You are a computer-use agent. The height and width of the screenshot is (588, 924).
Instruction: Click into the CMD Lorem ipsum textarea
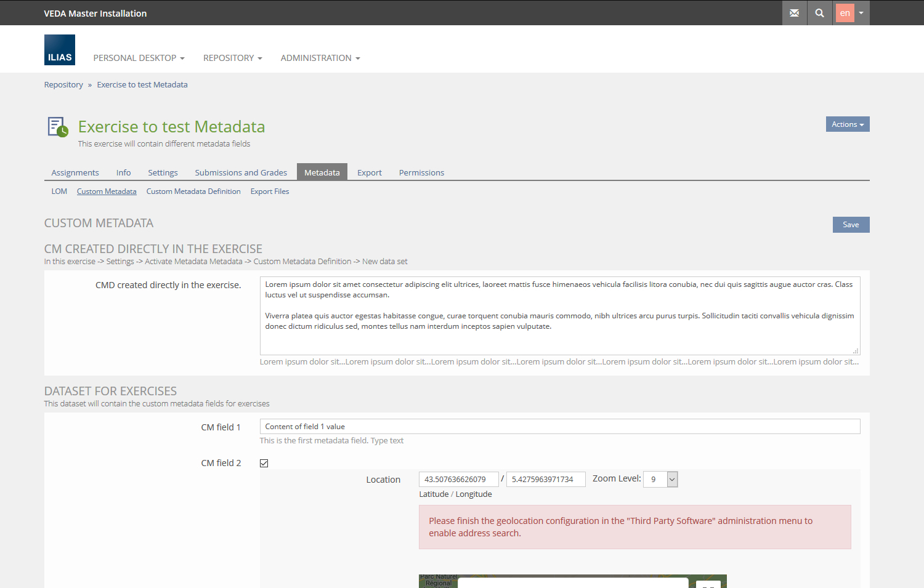click(560, 316)
